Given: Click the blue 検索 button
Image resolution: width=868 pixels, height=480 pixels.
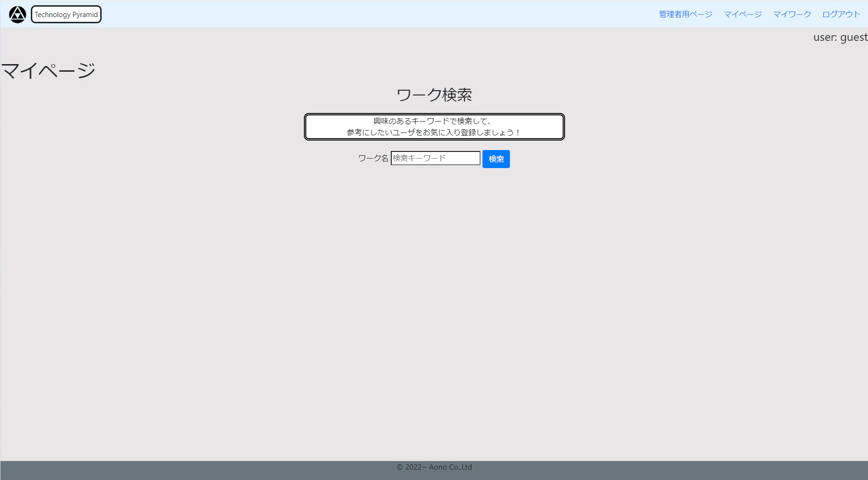Looking at the screenshot, I should coord(496,159).
